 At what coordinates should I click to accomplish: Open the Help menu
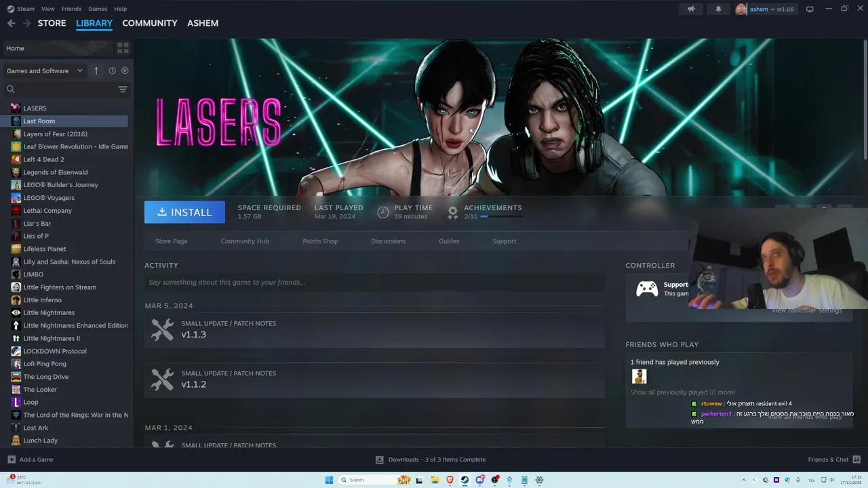120,9
